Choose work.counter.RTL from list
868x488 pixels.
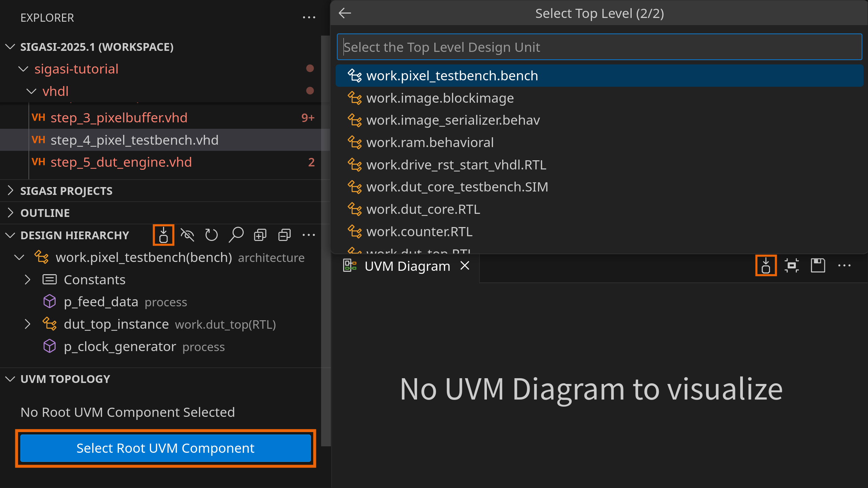click(x=599, y=231)
